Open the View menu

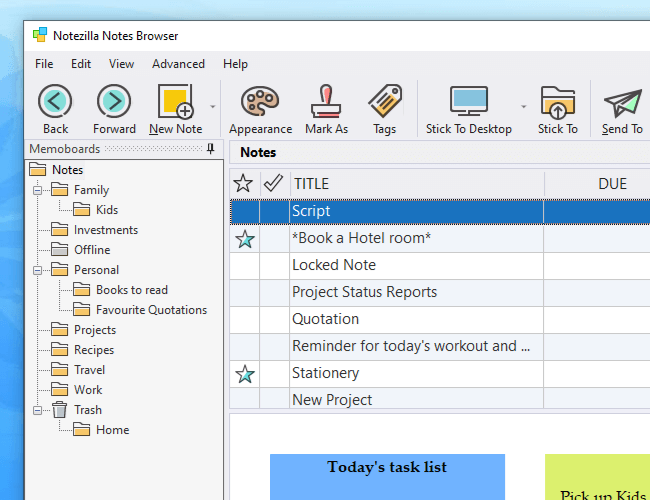coord(121,64)
